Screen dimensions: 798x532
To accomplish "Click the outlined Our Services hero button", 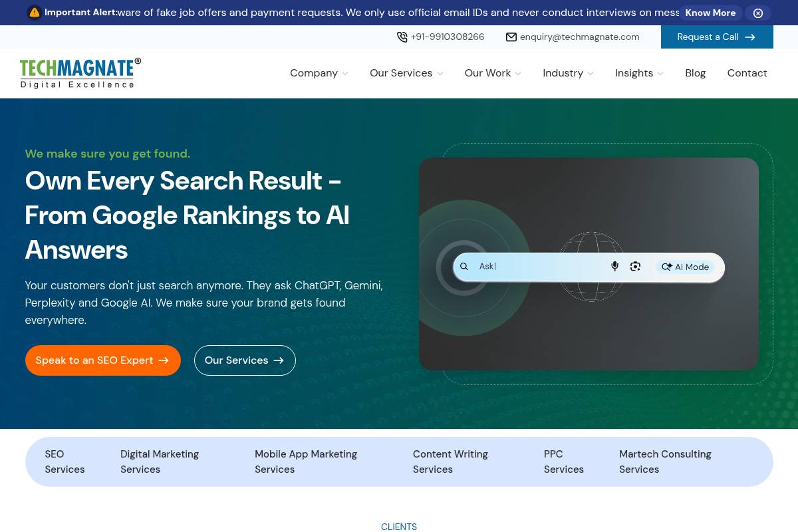I will [x=245, y=360].
